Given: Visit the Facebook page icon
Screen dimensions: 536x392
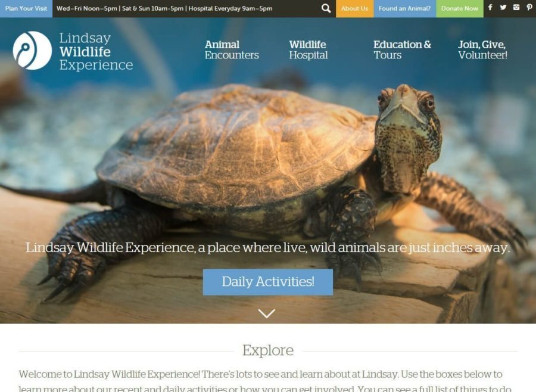Looking at the screenshot, I should coord(490,7).
